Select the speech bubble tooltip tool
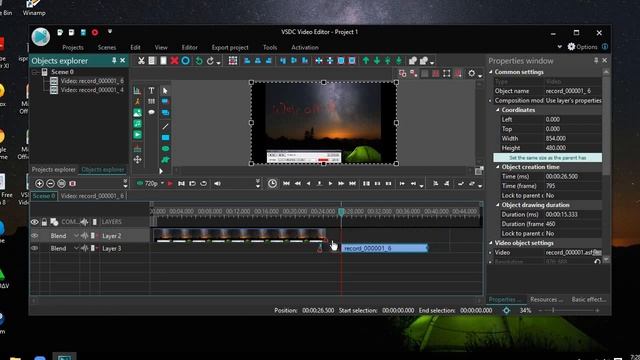 (151, 112)
